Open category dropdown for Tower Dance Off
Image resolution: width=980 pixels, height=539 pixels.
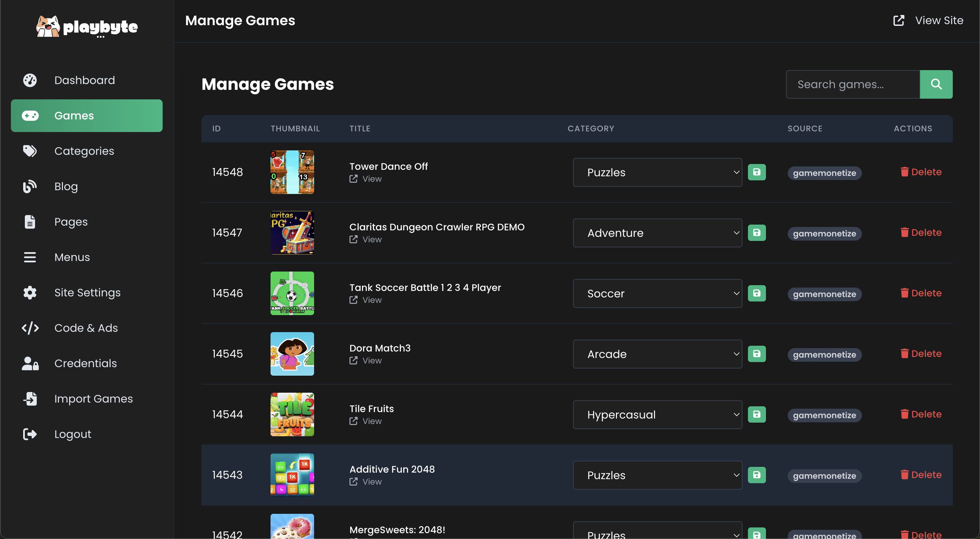point(657,172)
